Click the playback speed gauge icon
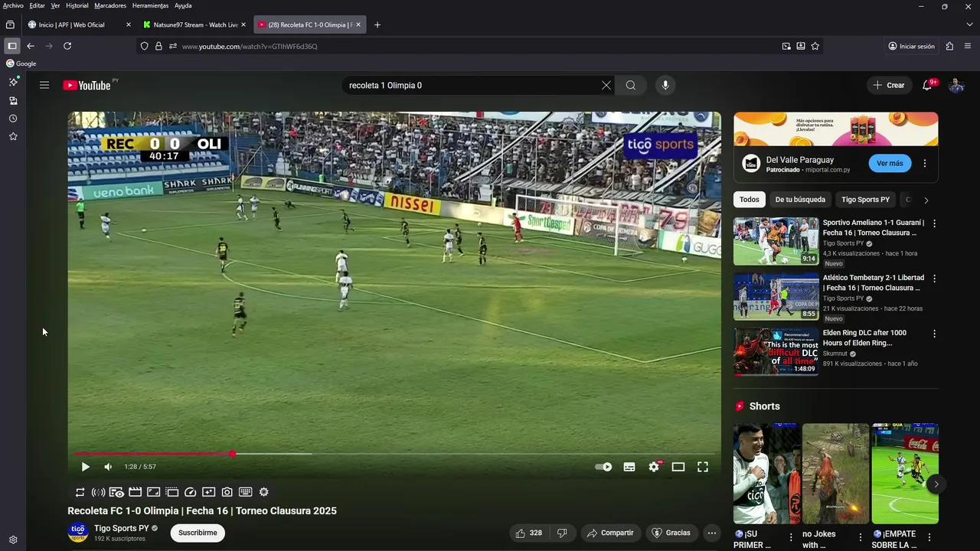980x551 pixels. tap(191, 492)
